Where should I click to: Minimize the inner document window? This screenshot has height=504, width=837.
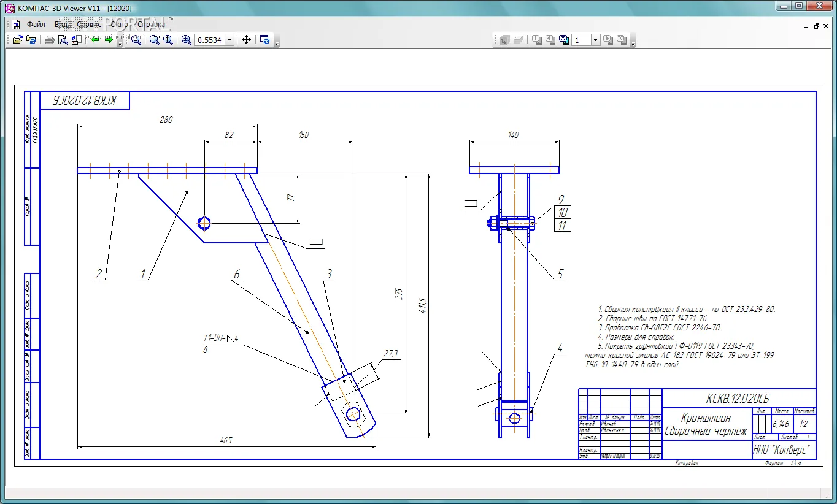(806, 26)
